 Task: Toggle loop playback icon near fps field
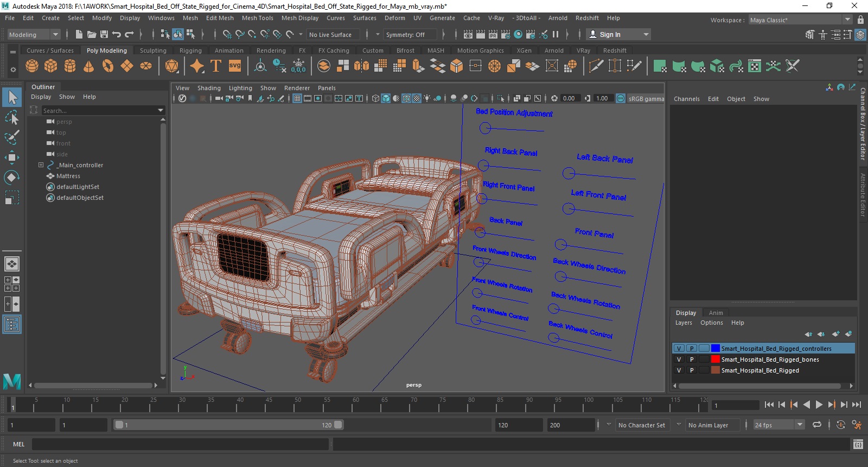tap(817, 425)
